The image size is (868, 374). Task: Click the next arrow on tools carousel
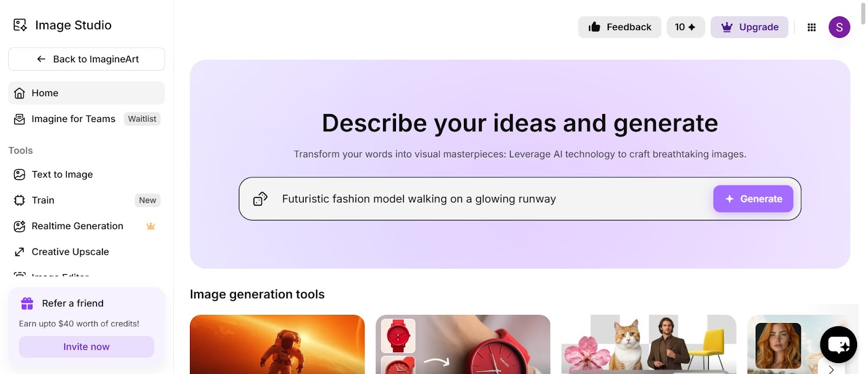coord(831,370)
